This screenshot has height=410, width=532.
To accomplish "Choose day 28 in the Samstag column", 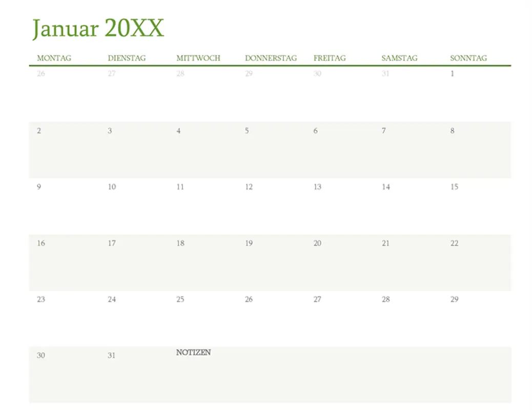I will [386, 299].
